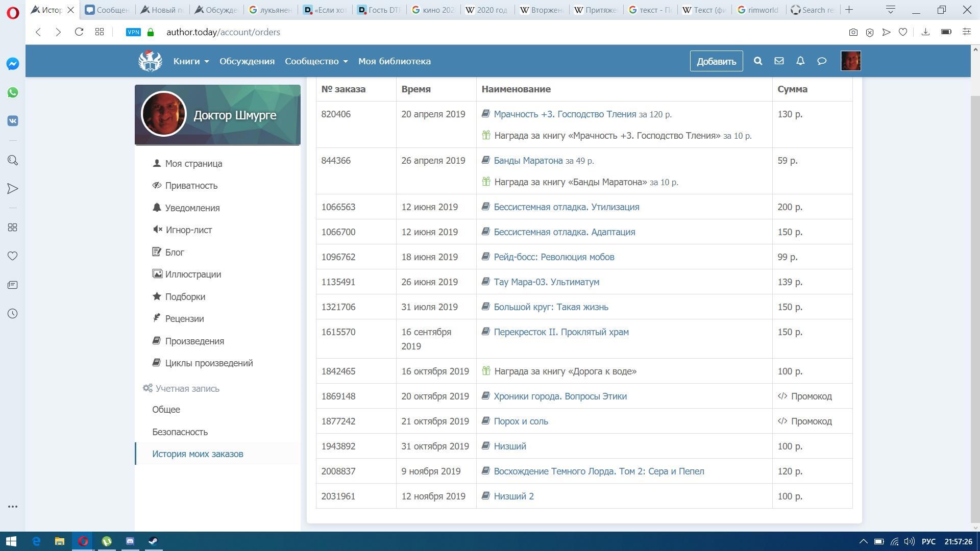Open the book link Банды Маратона
Viewport: 980px width, 551px height.
[528, 161]
